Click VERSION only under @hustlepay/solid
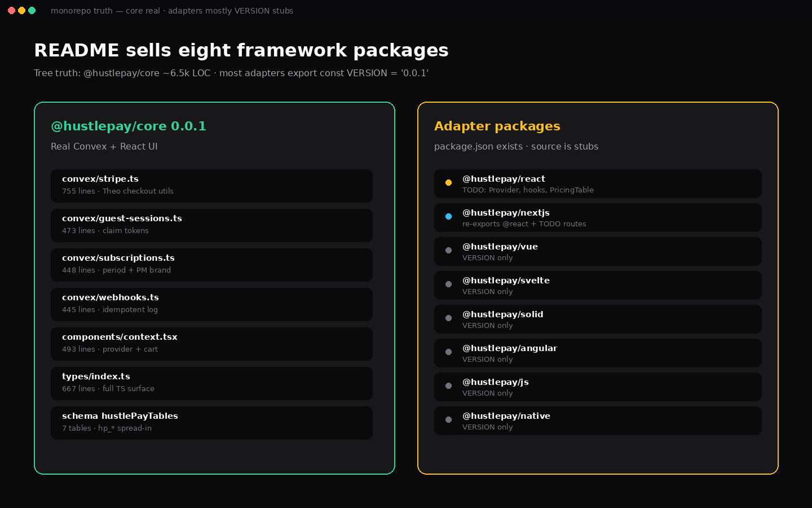The height and width of the screenshot is (508, 812). (488, 326)
